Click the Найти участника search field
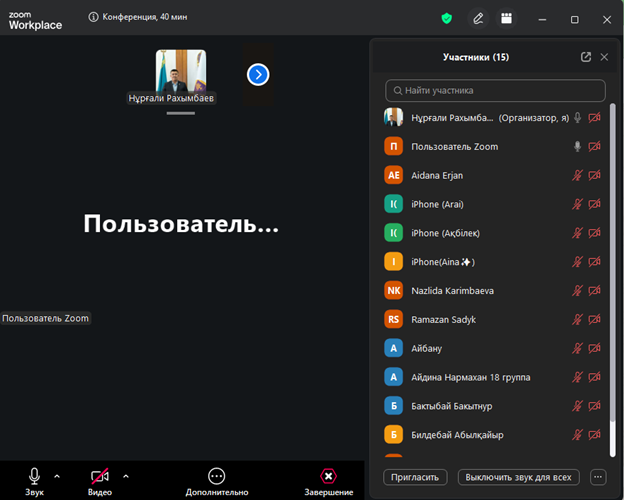This screenshot has width=624, height=500. click(495, 90)
